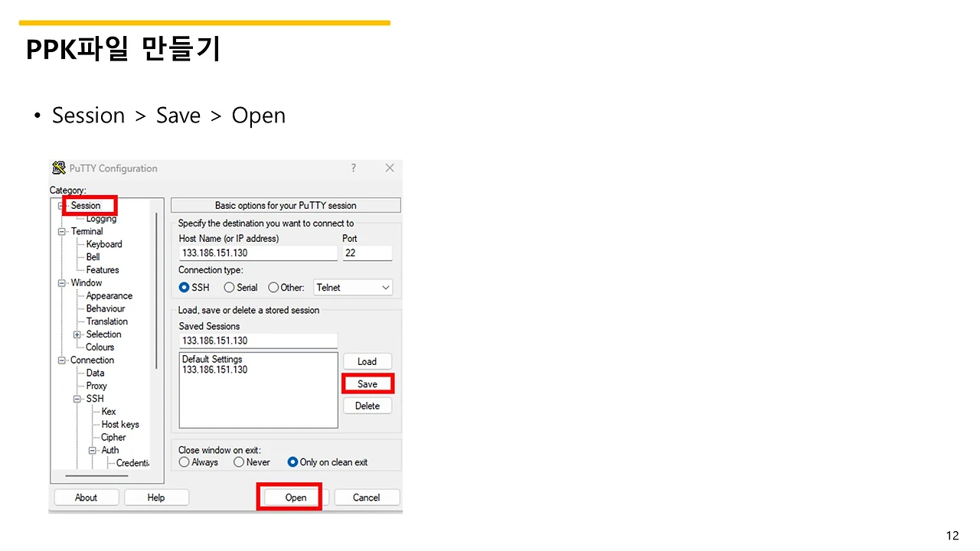Open the Auth category
The height and width of the screenshot is (551, 980).
click(110, 450)
